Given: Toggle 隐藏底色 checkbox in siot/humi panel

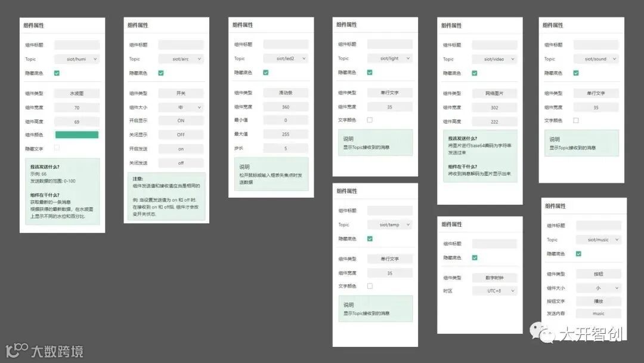Looking at the screenshot, I should tap(57, 73).
